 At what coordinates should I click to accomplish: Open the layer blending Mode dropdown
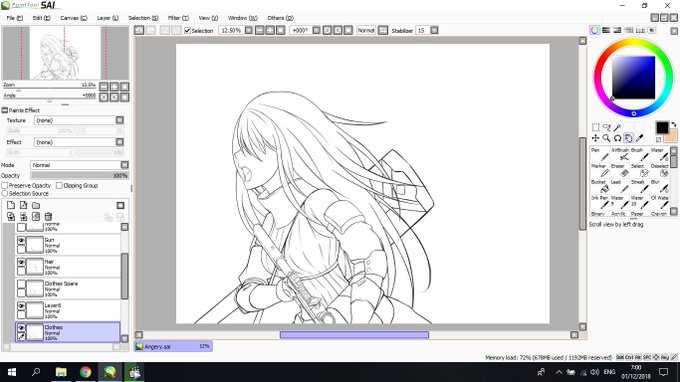pyautogui.click(x=124, y=165)
